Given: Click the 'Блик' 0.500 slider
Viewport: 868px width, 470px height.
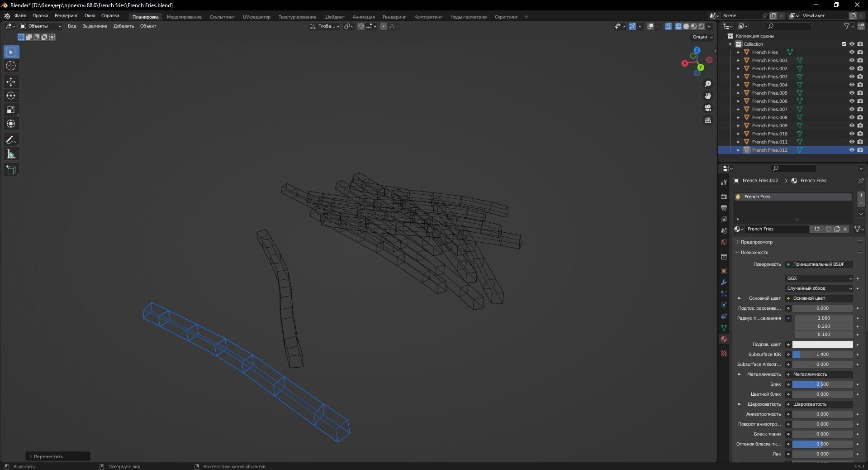Looking at the screenshot, I should pyautogui.click(x=822, y=384).
